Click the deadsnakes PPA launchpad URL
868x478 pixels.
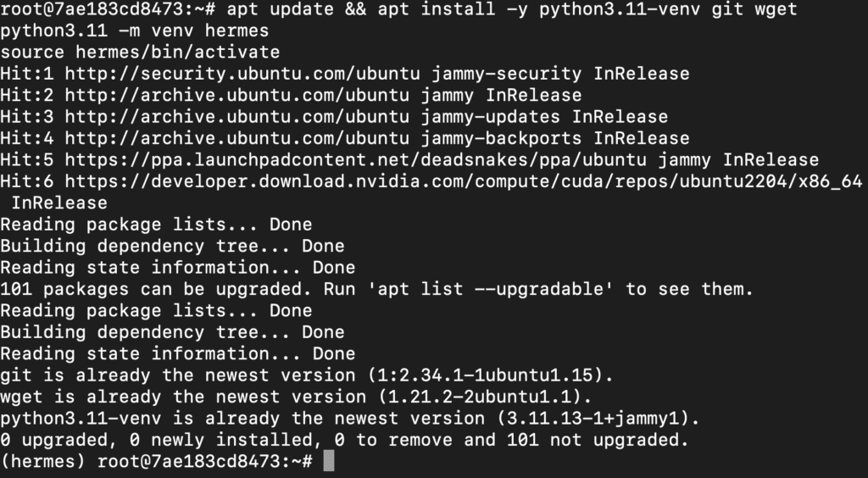click(x=355, y=159)
